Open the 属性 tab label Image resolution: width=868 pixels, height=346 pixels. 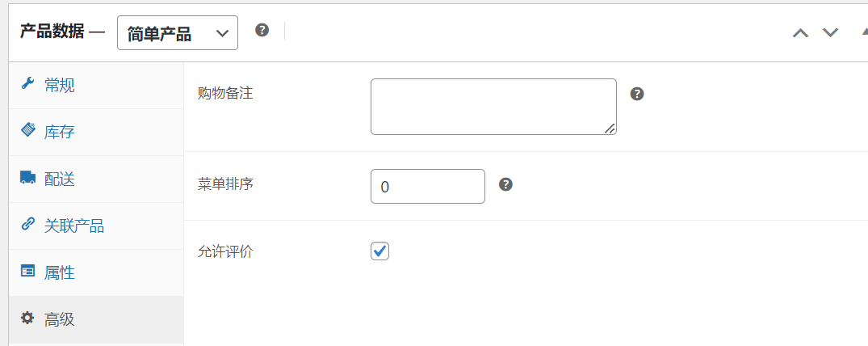tap(59, 272)
